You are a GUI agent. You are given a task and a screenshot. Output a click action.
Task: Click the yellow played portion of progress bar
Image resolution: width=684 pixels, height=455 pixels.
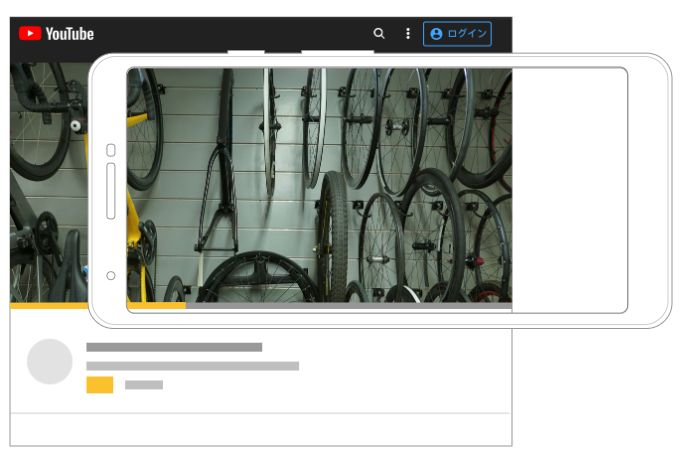(x=155, y=306)
